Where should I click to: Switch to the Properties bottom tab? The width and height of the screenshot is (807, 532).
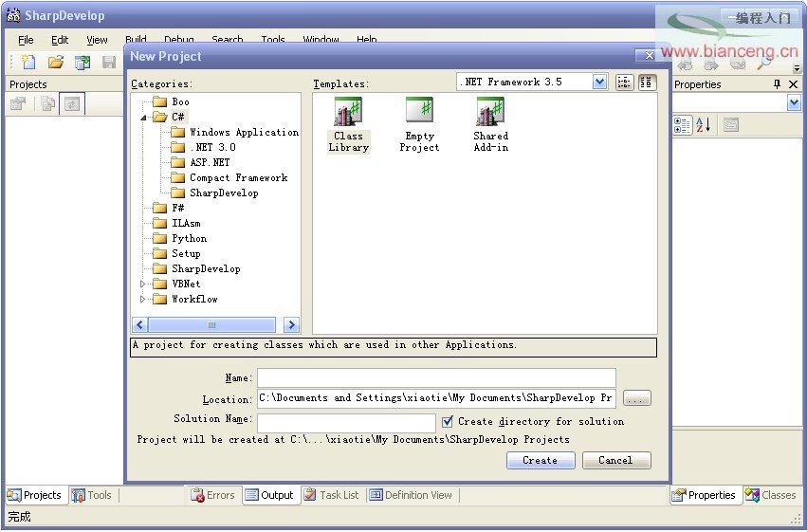click(x=704, y=495)
